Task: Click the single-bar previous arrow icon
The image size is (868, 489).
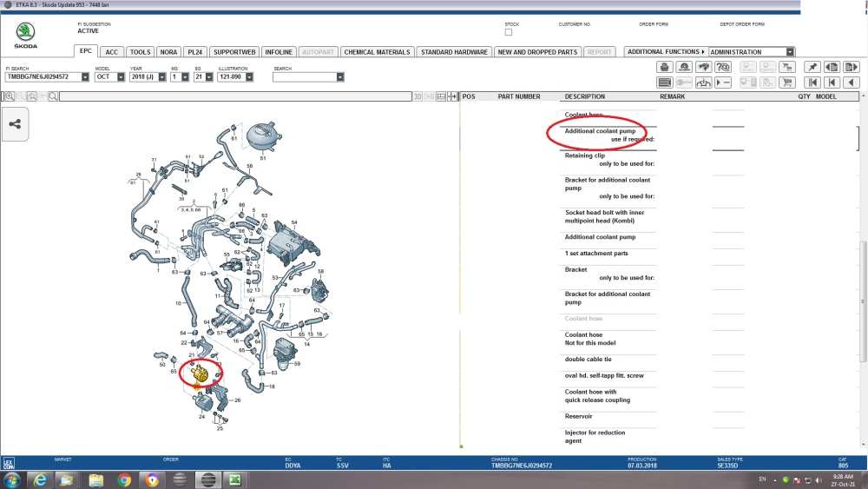Action: point(832,83)
